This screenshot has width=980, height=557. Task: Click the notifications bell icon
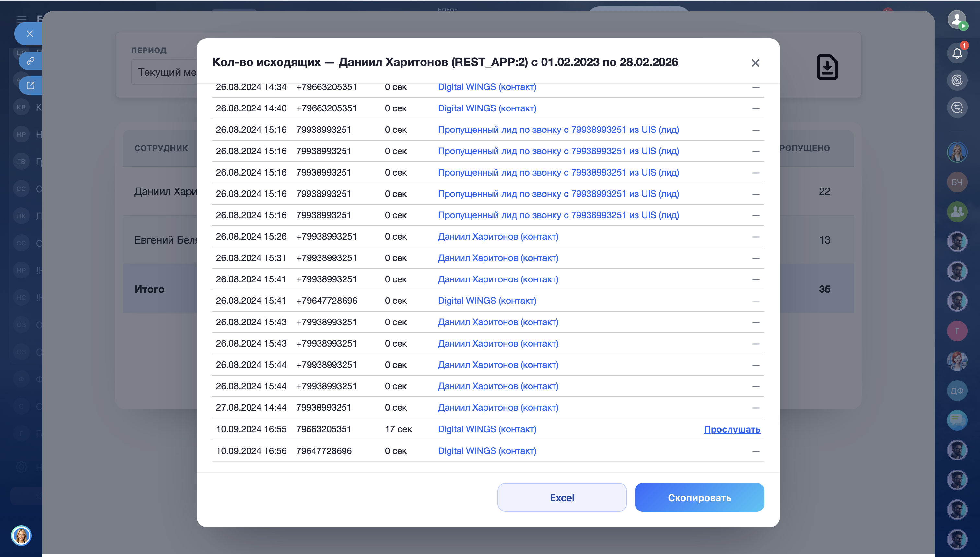(957, 53)
